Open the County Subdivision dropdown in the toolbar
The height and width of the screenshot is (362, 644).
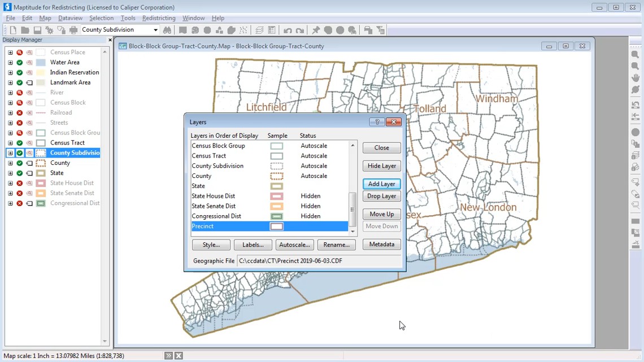[155, 29]
